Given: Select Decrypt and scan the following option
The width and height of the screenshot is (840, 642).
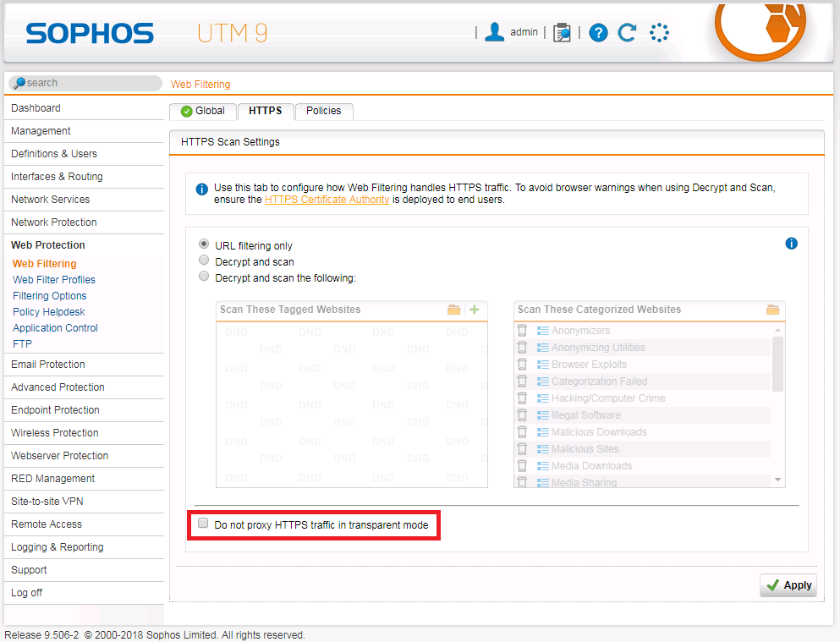Looking at the screenshot, I should [x=204, y=277].
